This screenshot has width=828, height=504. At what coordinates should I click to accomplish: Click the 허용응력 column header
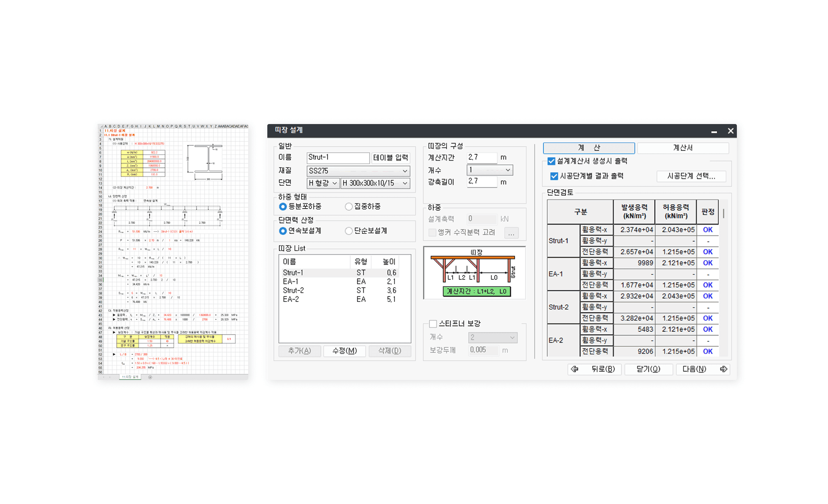point(676,212)
